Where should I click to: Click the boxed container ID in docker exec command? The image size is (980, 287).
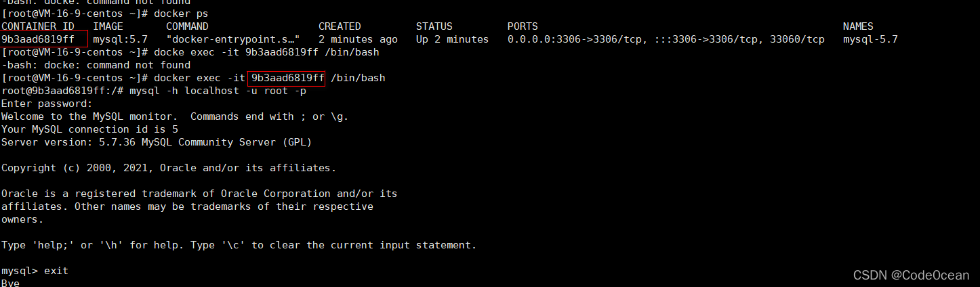point(287,78)
